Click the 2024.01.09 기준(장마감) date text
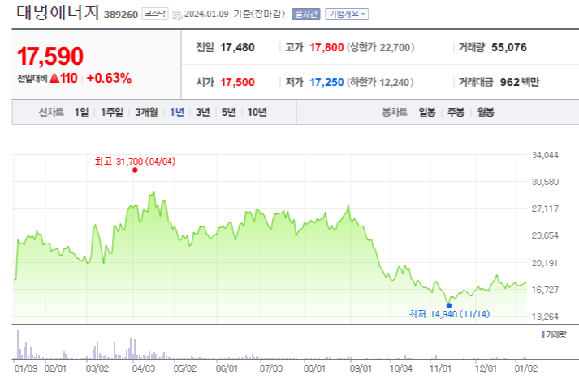 click(235, 14)
